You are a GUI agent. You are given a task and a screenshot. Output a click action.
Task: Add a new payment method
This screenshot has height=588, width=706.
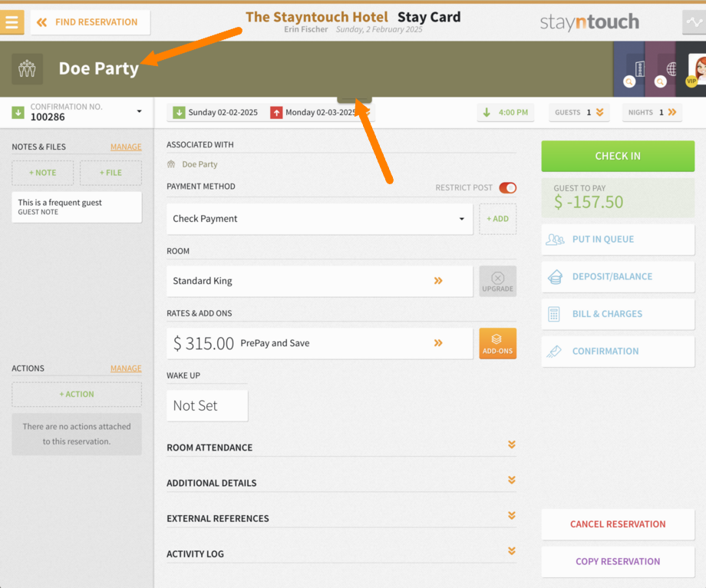click(x=497, y=219)
